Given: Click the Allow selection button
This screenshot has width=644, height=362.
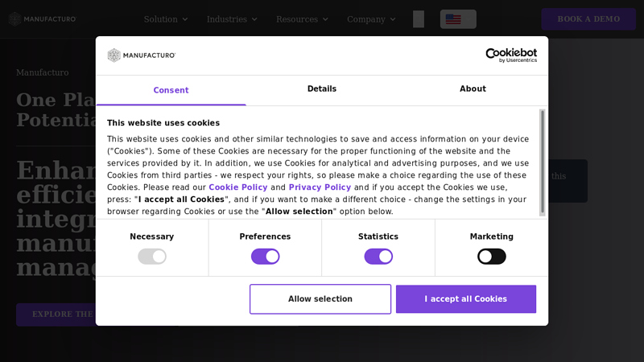Looking at the screenshot, I should (x=320, y=299).
